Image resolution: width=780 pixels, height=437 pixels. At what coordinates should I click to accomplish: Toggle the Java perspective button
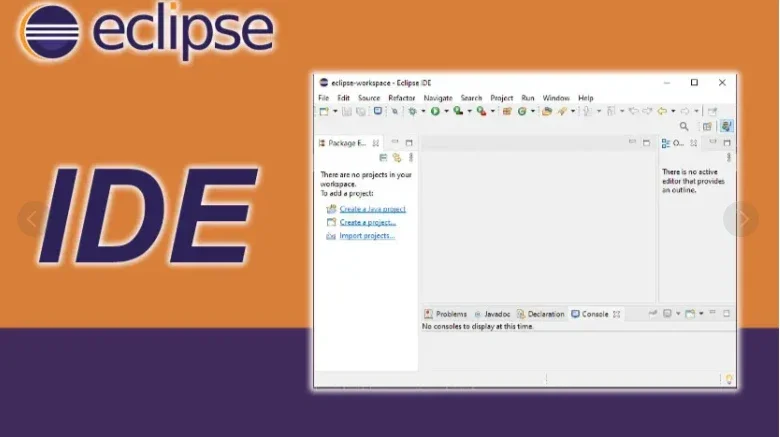pos(726,126)
